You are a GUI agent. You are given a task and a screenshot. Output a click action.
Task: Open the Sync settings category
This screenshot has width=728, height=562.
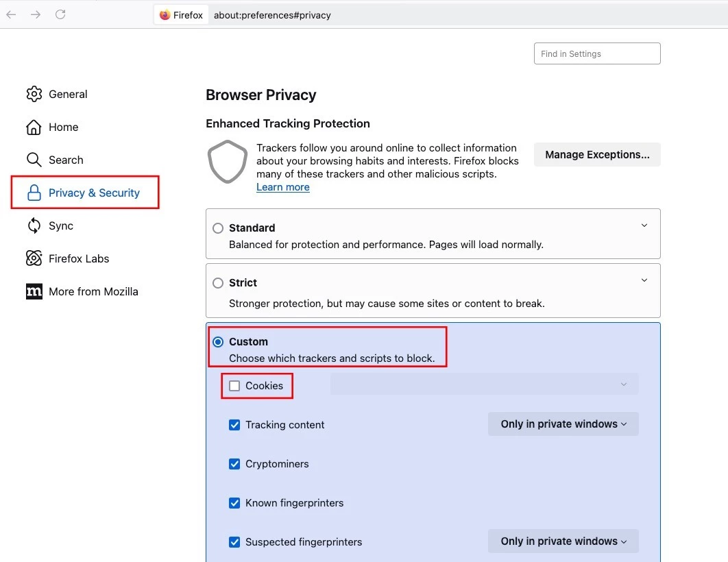point(61,226)
